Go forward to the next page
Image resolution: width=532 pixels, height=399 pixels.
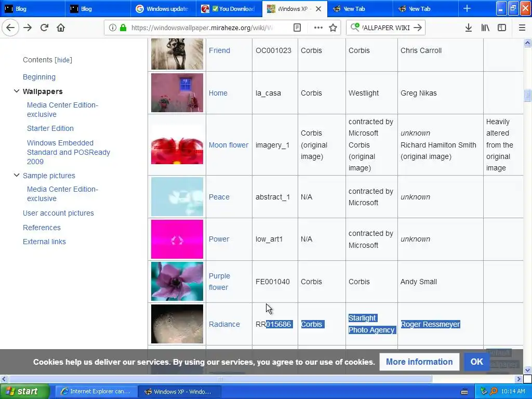click(x=28, y=28)
